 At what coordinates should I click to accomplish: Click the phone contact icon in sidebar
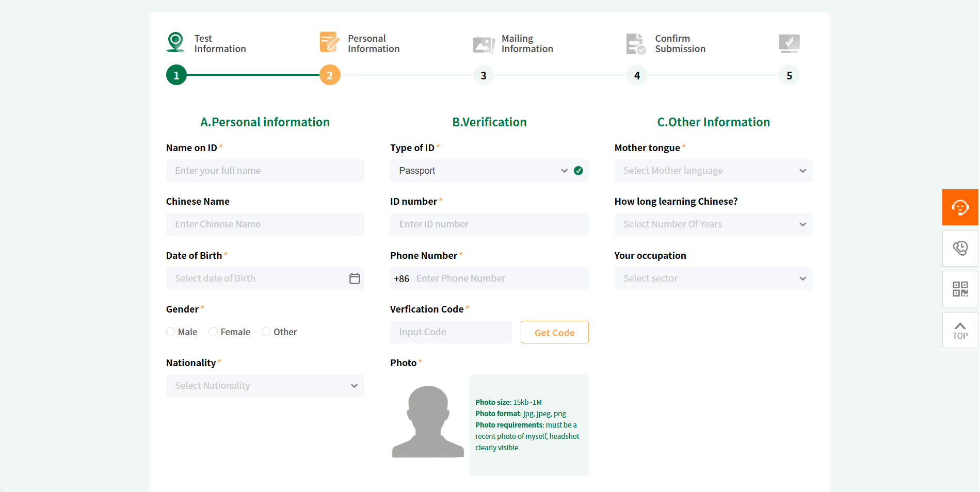click(960, 248)
